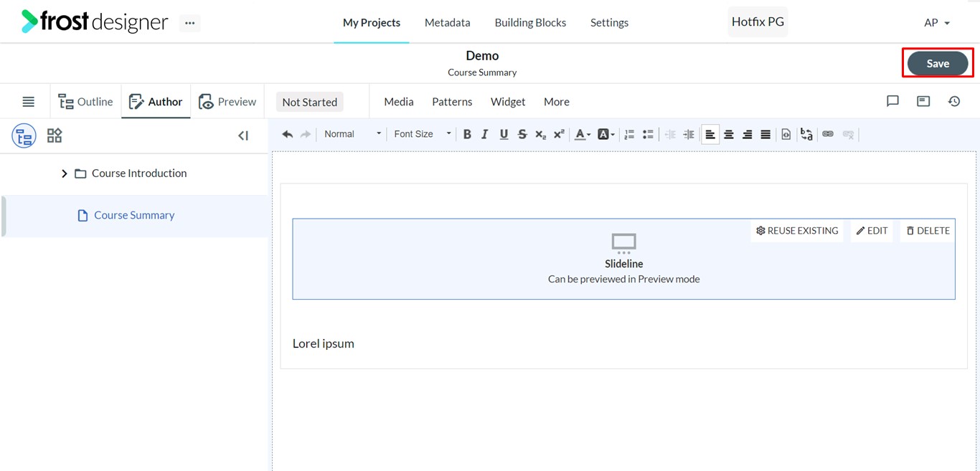This screenshot has height=471, width=980.
Task: Open the Building Blocks menu
Action: pos(530,23)
